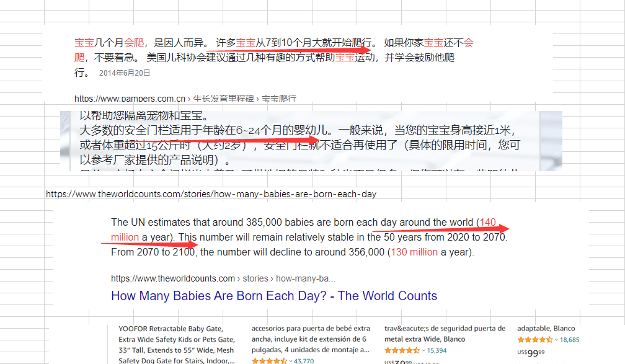Click star rating icons next to 18,685
This screenshot has height=364, width=625.
[535, 340]
